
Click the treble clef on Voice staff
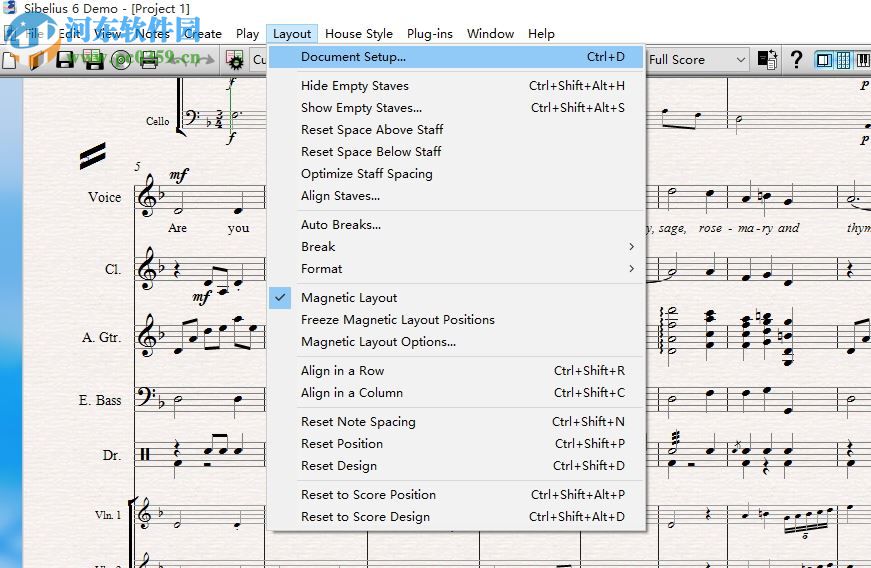(x=147, y=195)
